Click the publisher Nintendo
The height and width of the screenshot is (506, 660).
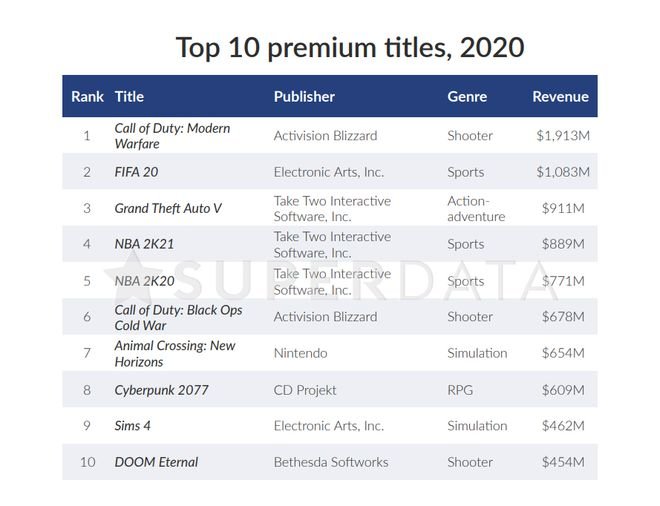pos(301,353)
